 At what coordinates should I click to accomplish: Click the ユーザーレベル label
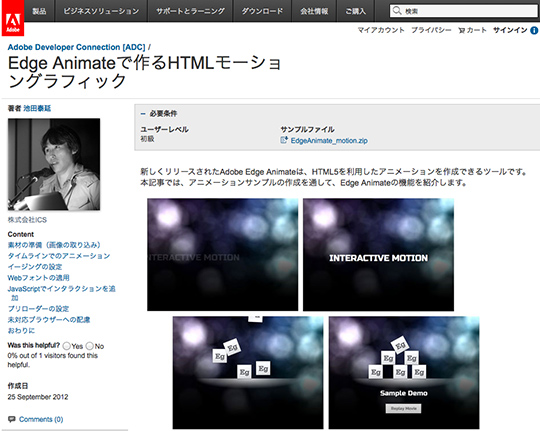pyautogui.click(x=164, y=130)
